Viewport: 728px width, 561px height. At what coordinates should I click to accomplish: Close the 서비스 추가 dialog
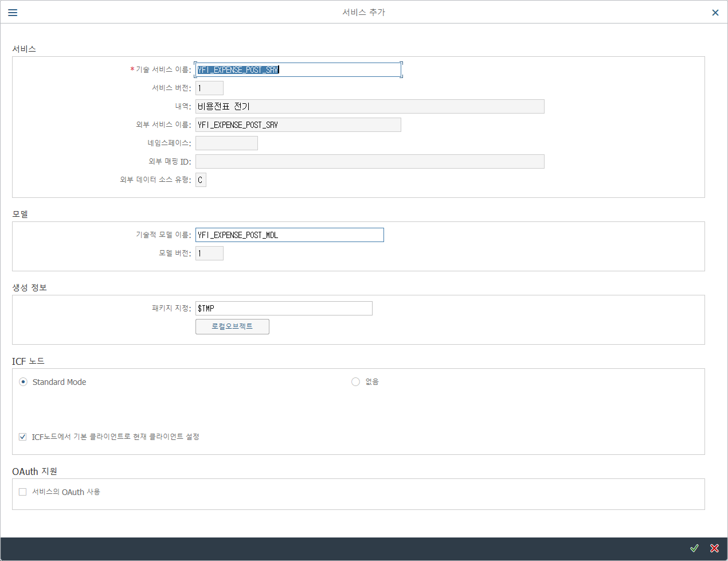[715, 13]
